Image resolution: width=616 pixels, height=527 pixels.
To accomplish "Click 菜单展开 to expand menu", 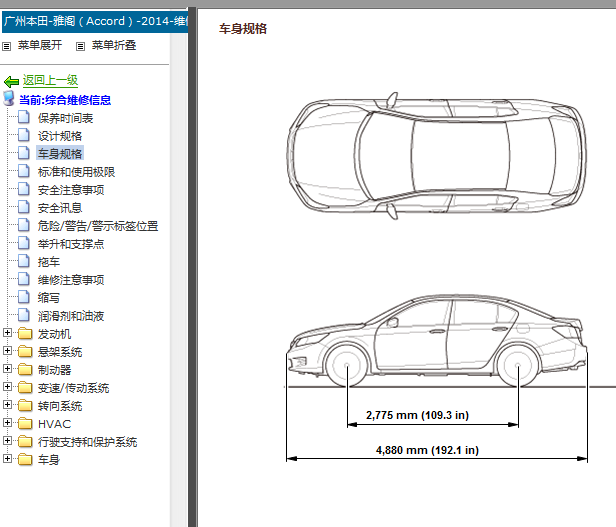I will (40, 46).
